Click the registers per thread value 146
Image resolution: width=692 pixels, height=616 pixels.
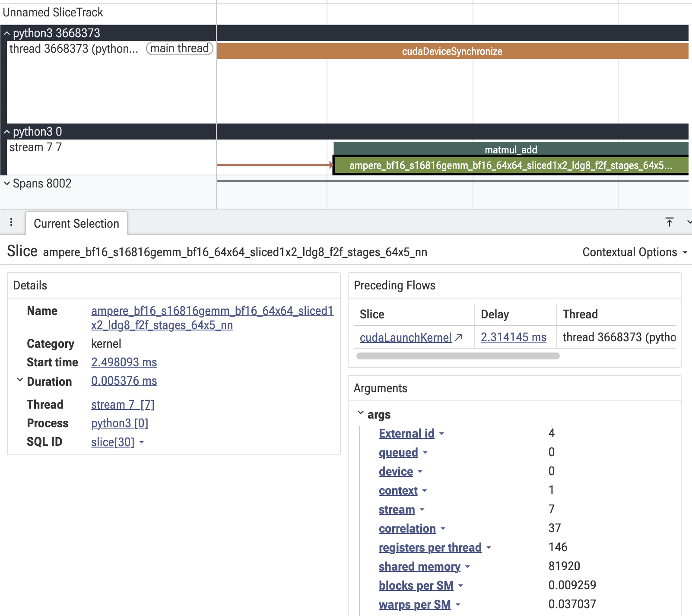click(558, 547)
